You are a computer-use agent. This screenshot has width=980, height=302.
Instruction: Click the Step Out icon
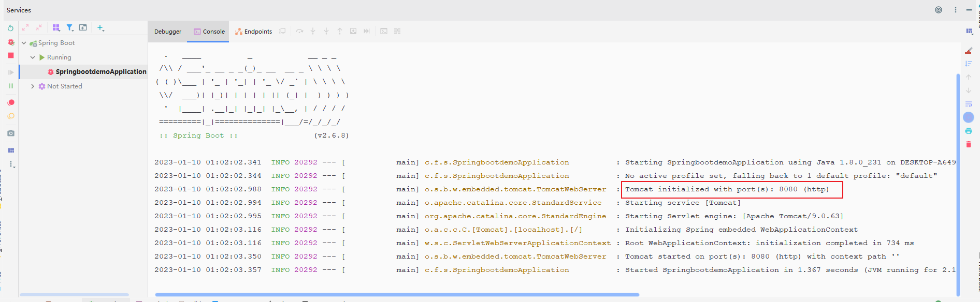click(340, 31)
